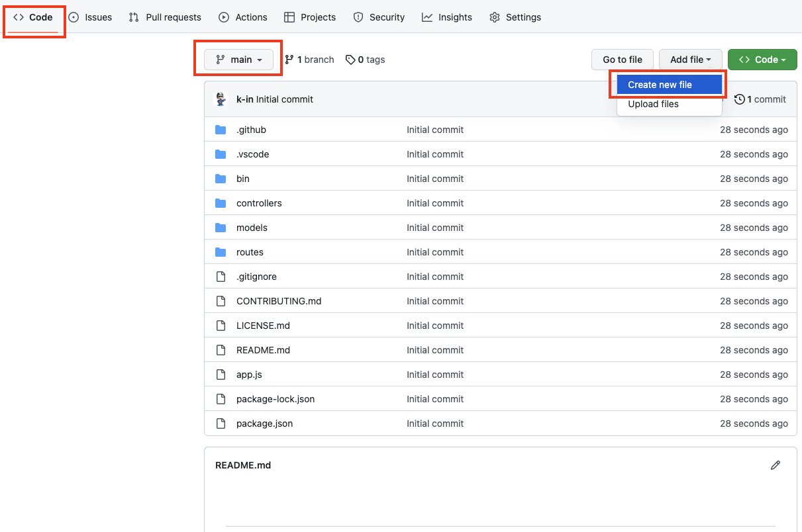Click Initial commit message for bin
The image size is (802, 532).
tap(435, 179)
